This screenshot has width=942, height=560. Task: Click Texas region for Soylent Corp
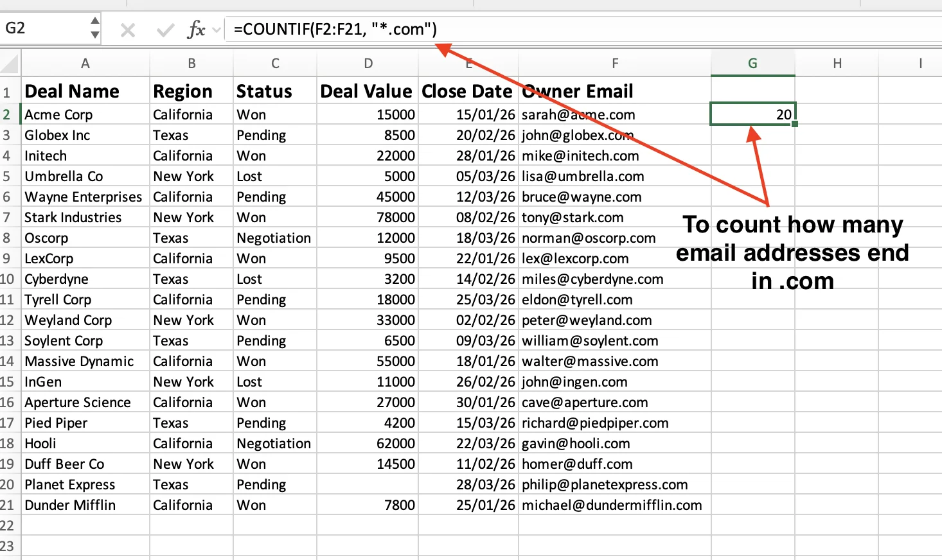coord(191,340)
